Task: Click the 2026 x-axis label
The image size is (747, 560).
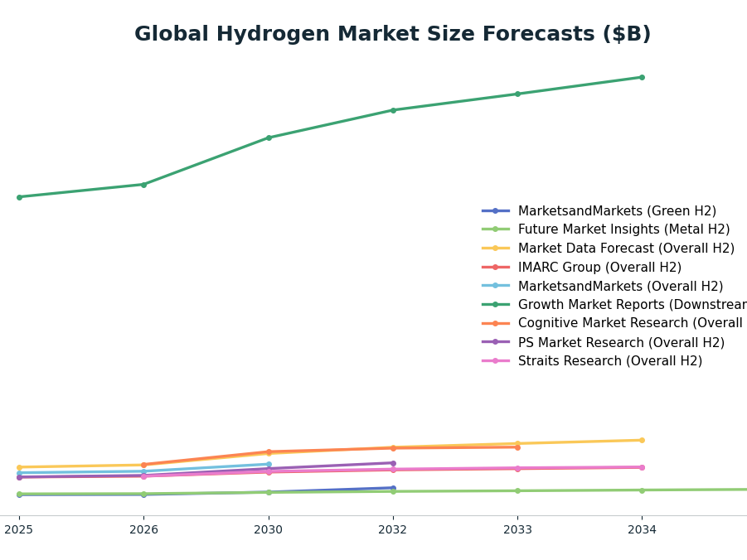Action: pos(144,530)
